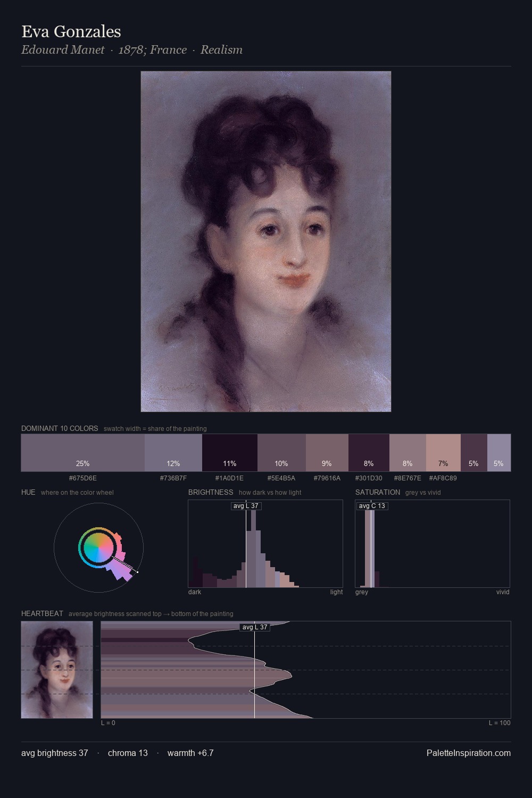
Task: Click the hex label '#5E4B5A'
Action: click(x=281, y=478)
